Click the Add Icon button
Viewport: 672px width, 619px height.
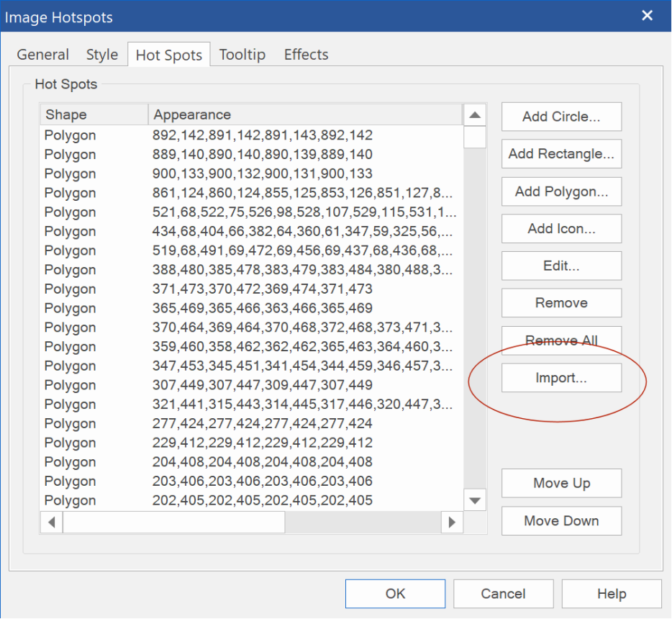561,228
